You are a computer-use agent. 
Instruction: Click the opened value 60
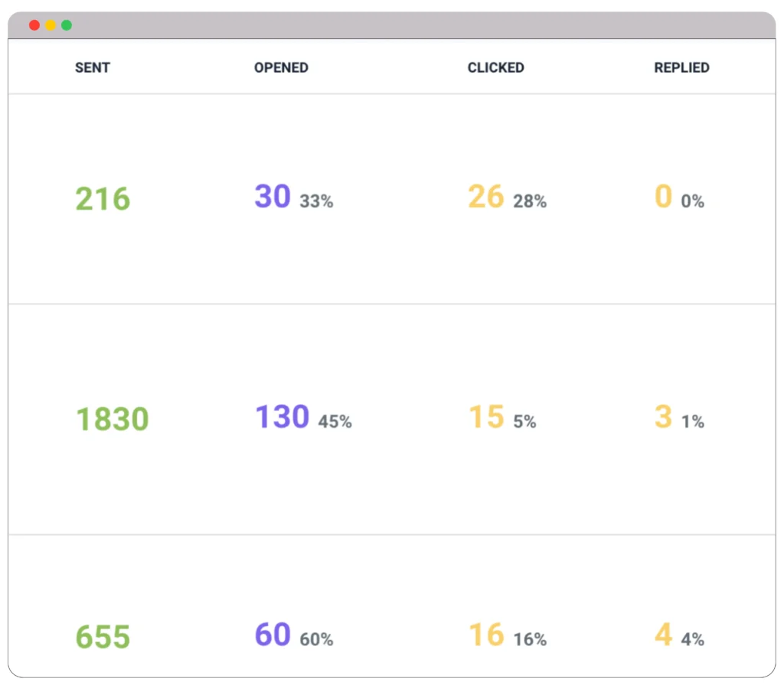coord(272,634)
